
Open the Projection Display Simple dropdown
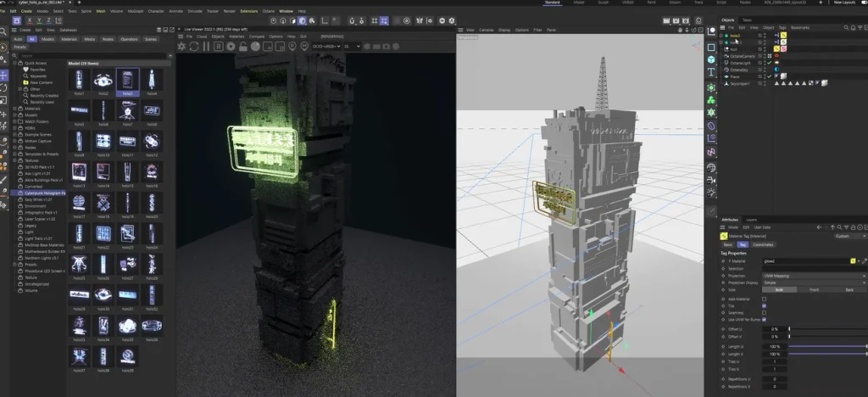(x=815, y=283)
